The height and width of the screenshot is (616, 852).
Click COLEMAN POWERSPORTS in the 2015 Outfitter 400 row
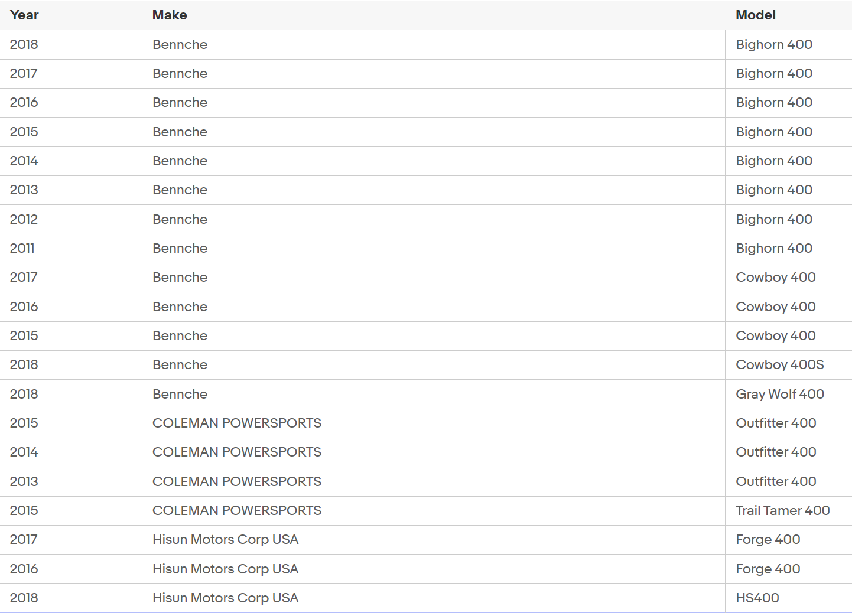tap(237, 423)
